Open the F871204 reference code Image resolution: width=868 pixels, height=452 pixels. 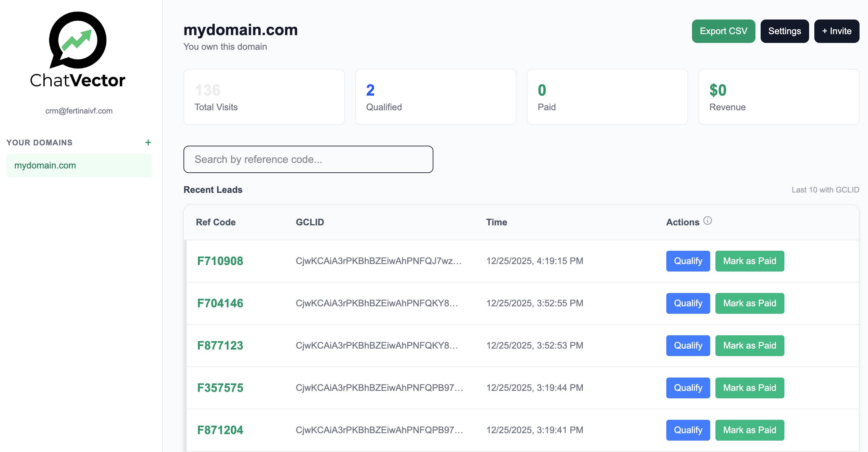click(220, 430)
